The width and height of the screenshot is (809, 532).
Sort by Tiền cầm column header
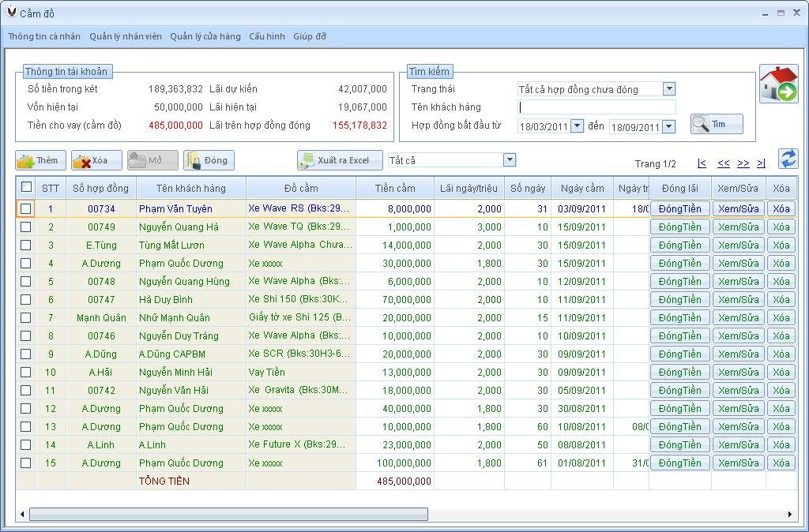click(x=395, y=188)
